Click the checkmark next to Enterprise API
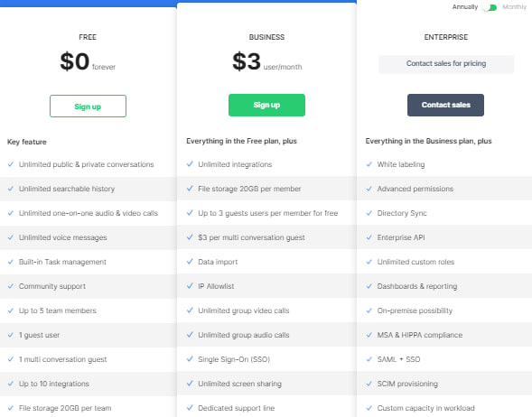Screen dimensions: 532x417 pyautogui.click(x=369, y=237)
